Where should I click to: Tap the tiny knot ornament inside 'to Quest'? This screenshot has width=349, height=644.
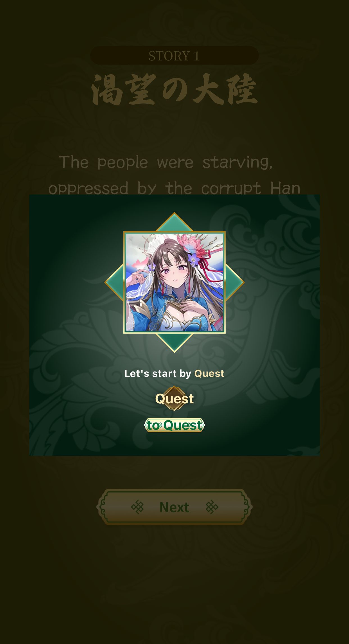tap(161, 425)
